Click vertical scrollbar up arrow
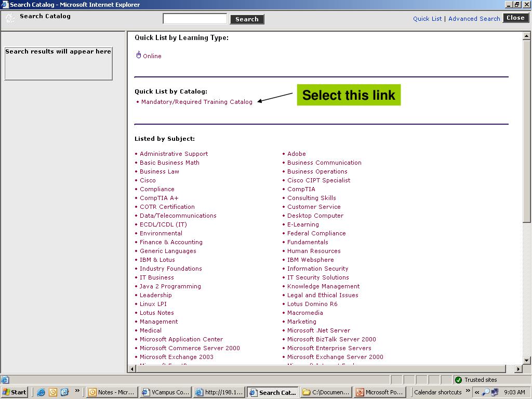The width and height of the screenshot is (532, 399). pos(527,36)
